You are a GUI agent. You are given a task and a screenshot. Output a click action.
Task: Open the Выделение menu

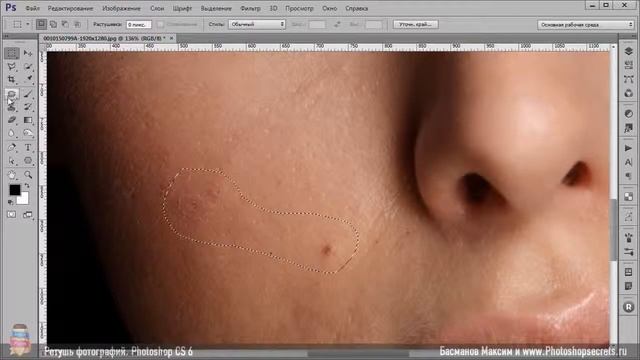tap(216, 8)
